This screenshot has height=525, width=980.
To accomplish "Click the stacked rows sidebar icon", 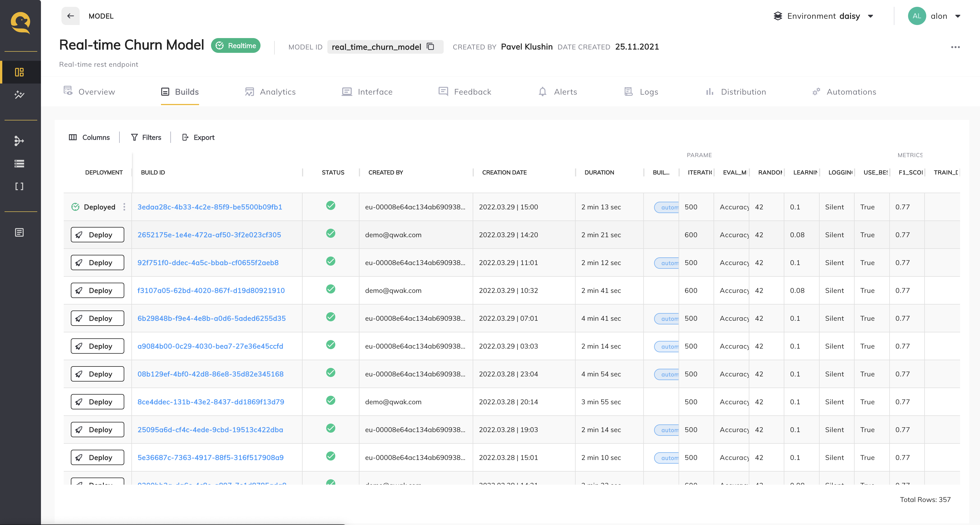I will pyautogui.click(x=19, y=163).
